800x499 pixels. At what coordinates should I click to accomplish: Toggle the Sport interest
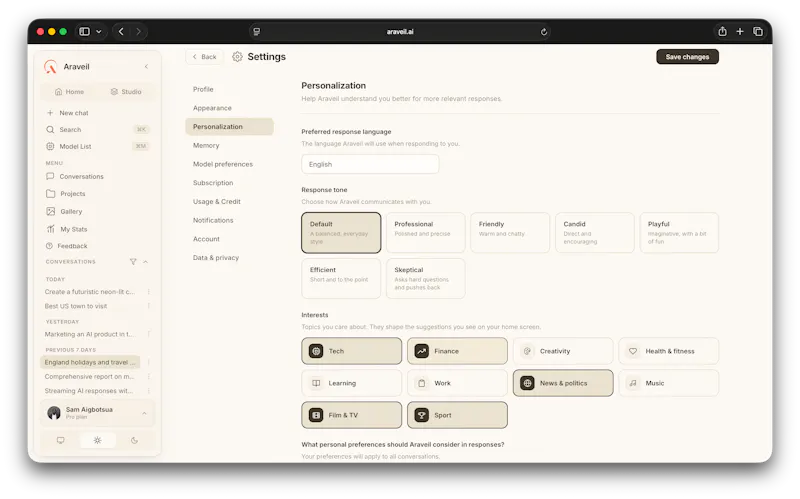tap(457, 415)
